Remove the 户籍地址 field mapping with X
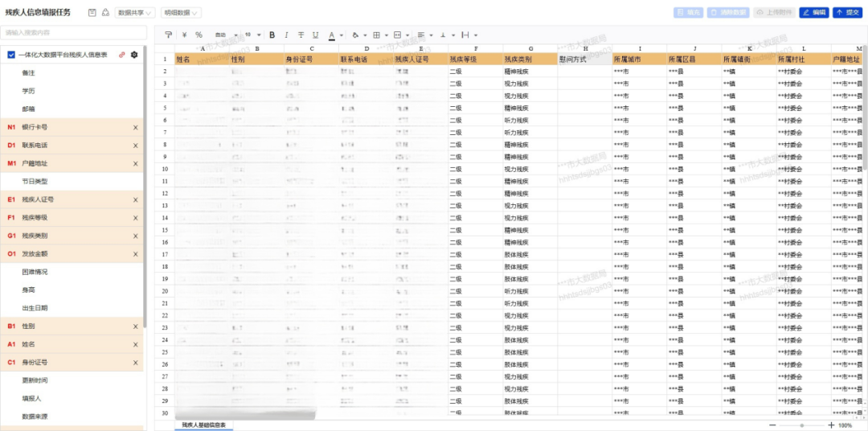 tap(136, 163)
